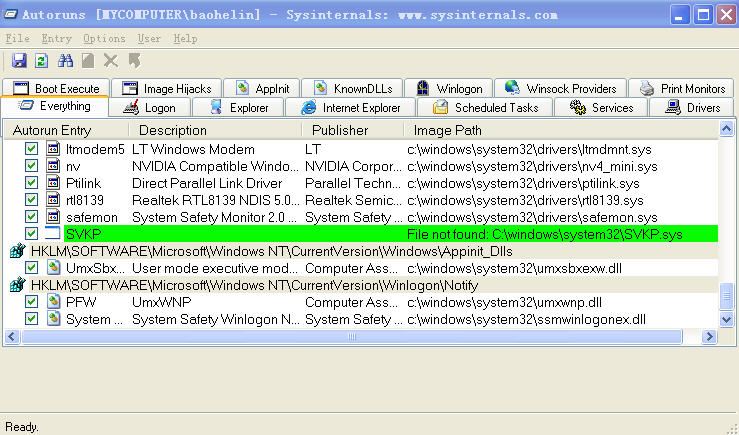The image size is (739, 435).
Task: Switch to the AppInit tab
Action: (262, 88)
